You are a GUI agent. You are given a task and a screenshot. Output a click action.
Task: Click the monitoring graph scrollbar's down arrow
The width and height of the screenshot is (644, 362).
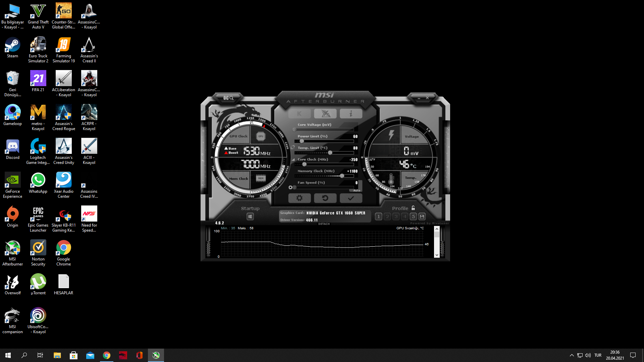point(437,255)
